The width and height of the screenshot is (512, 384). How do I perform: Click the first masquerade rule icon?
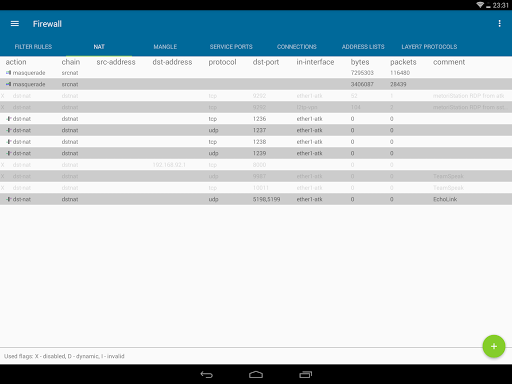pyautogui.click(x=9, y=73)
